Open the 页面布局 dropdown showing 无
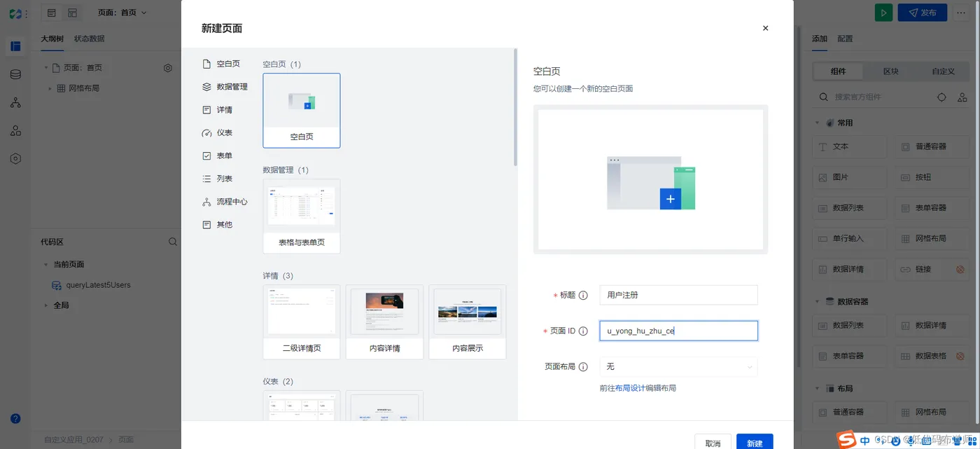The image size is (980, 449). click(x=678, y=366)
